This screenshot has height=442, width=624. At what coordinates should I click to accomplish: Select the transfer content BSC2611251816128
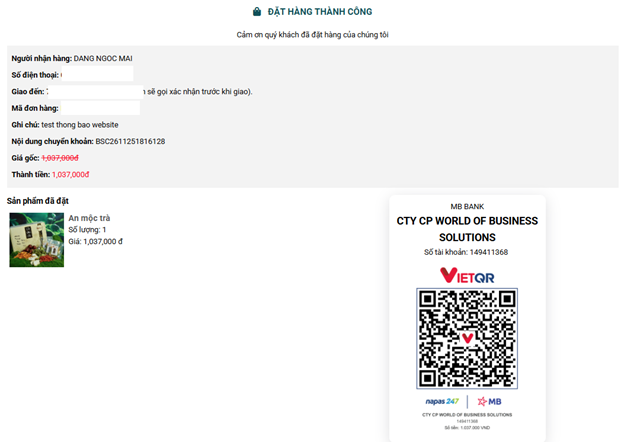tap(130, 141)
